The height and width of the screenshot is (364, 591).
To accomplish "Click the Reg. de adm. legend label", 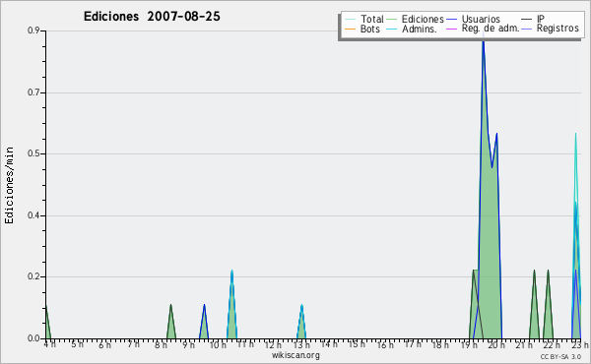I will pos(491,29).
